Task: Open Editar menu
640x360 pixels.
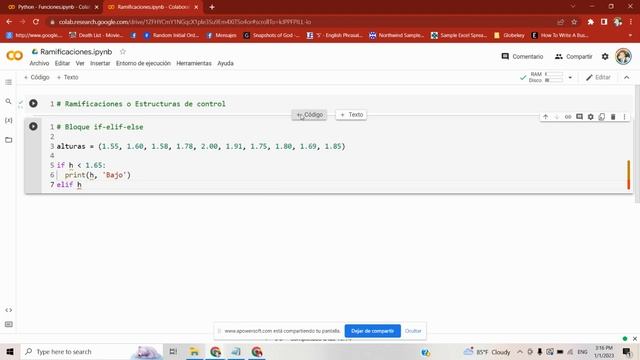Action: pyautogui.click(x=62, y=63)
